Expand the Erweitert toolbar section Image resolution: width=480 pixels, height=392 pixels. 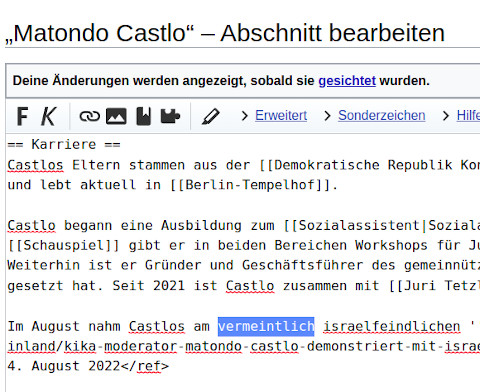coord(281,115)
